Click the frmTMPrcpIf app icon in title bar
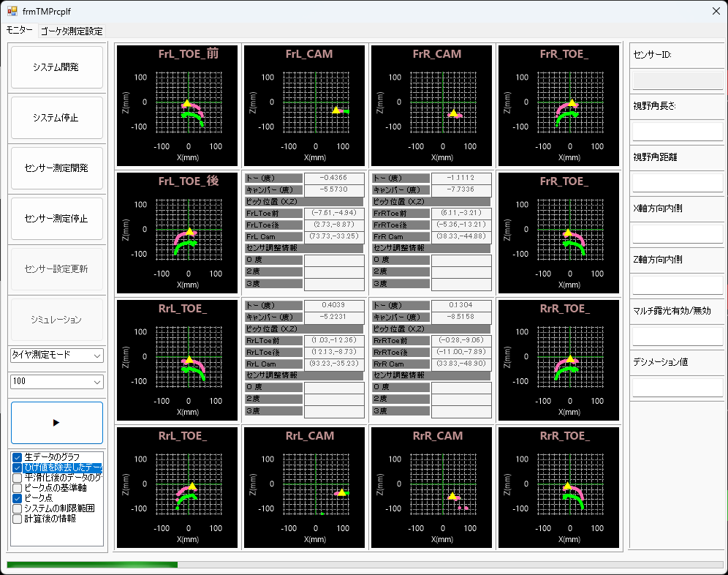The height and width of the screenshot is (575, 728). tap(12, 12)
